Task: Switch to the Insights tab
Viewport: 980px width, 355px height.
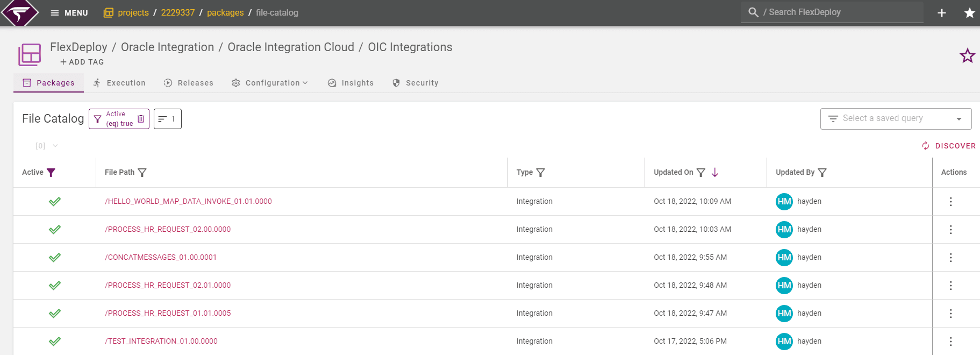Action: 350,83
